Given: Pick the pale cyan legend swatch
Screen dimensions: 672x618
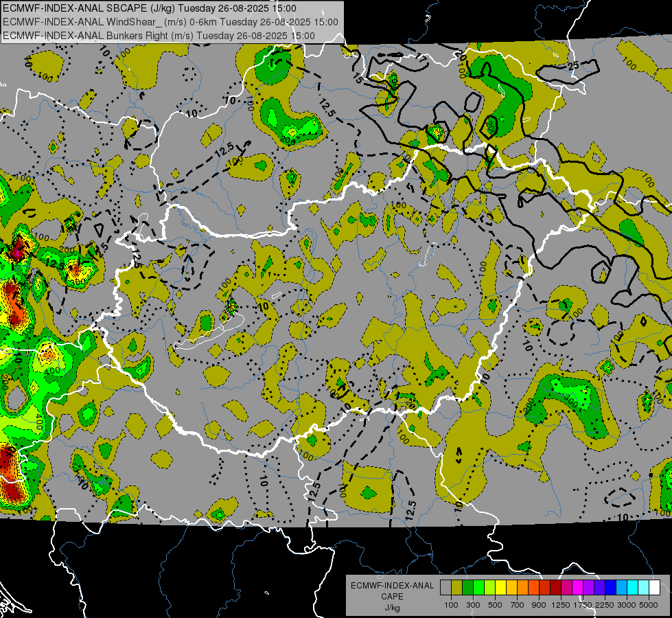Looking at the screenshot, I should click(644, 588).
